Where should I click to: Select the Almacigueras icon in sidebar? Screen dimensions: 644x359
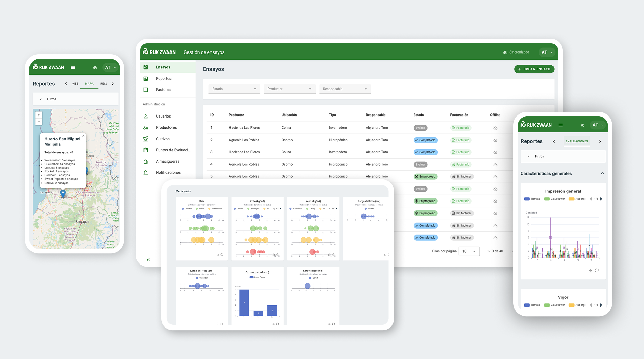click(146, 162)
